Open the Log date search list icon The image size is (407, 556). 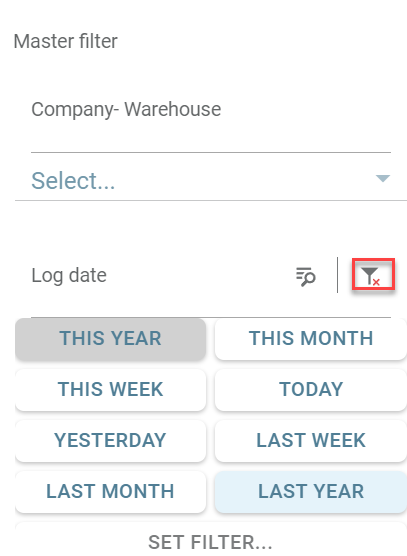click(306, 276)
